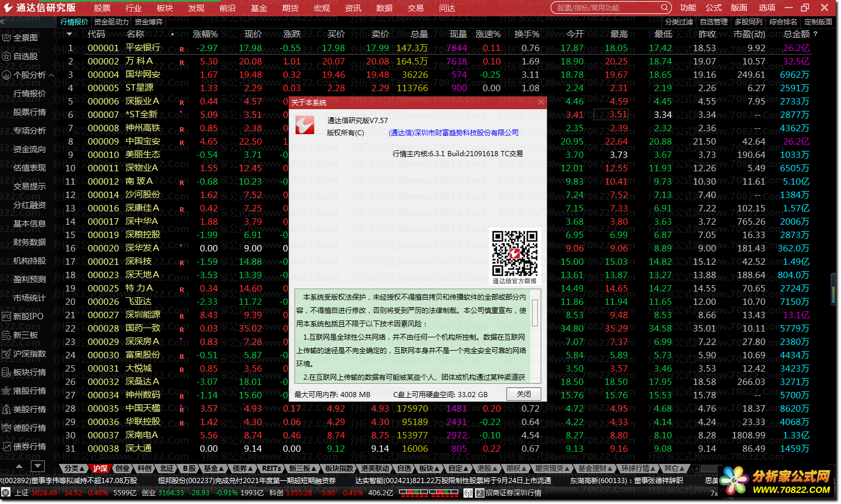Select 财务数据 in the sidebar
Screen dimensions: 841x504
coord(30,242)
